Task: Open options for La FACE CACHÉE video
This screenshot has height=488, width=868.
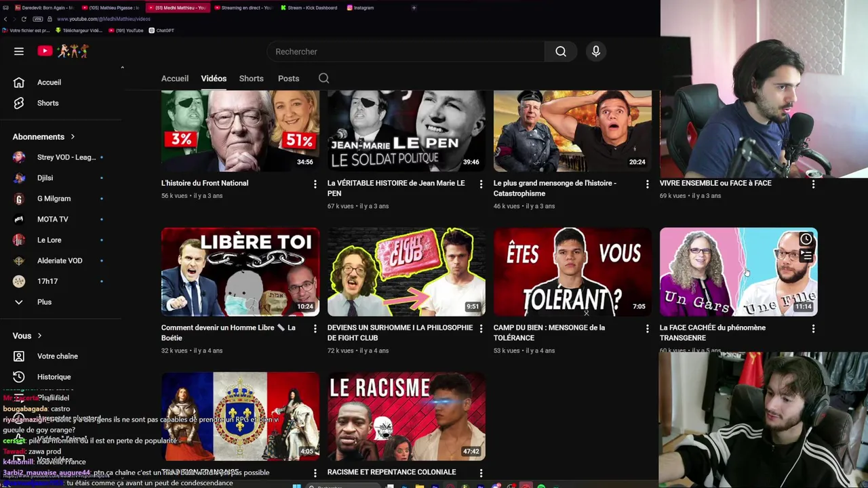Action: pyautogui.click(x=813, y=328)
